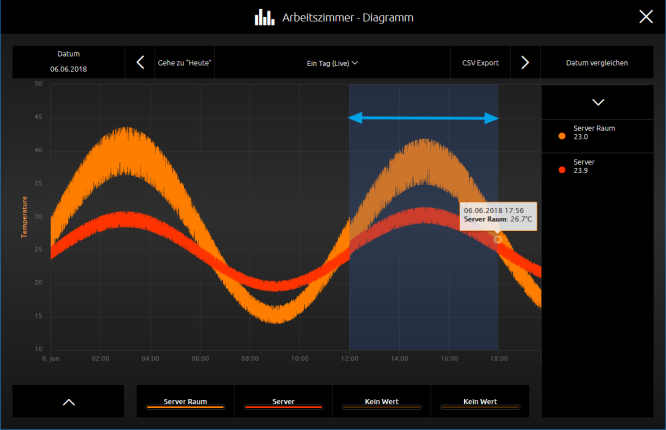
Task: Toggle the last Kein Wert slot
Action: pyautogui.click(x=480, y=402)
